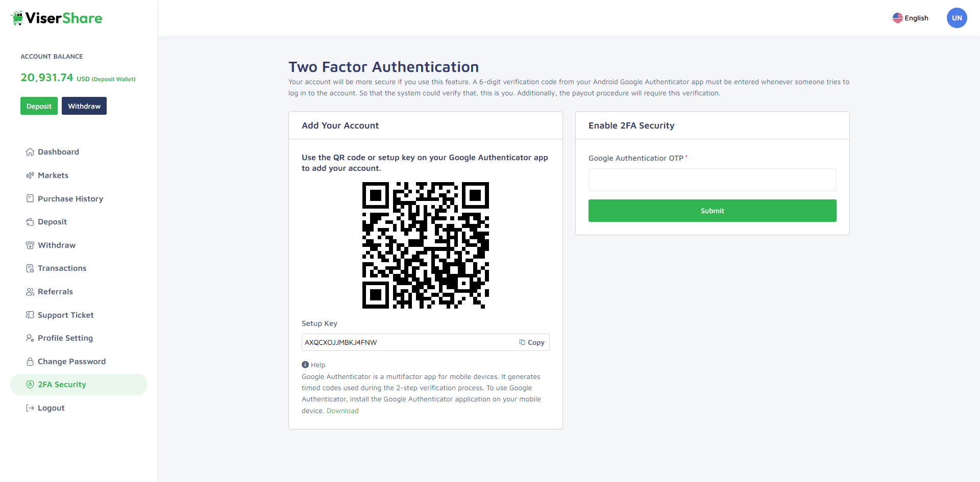Copy the setup key
The image size is (980, 482).
click(x=532, y=342)
